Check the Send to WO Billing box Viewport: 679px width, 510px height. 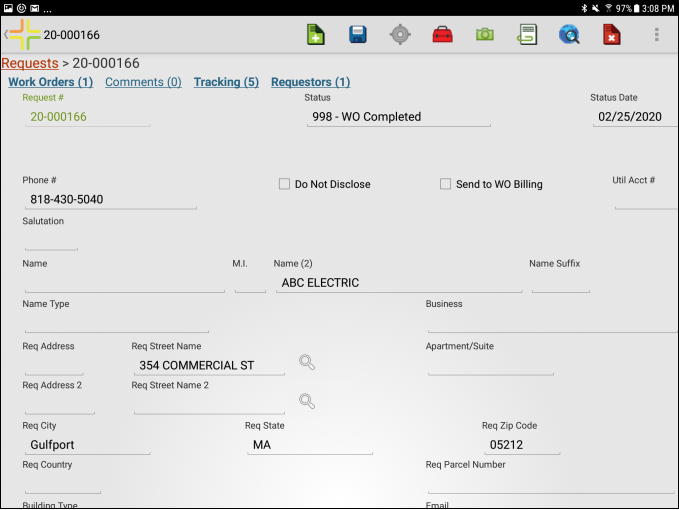click(x=445, y=184)
